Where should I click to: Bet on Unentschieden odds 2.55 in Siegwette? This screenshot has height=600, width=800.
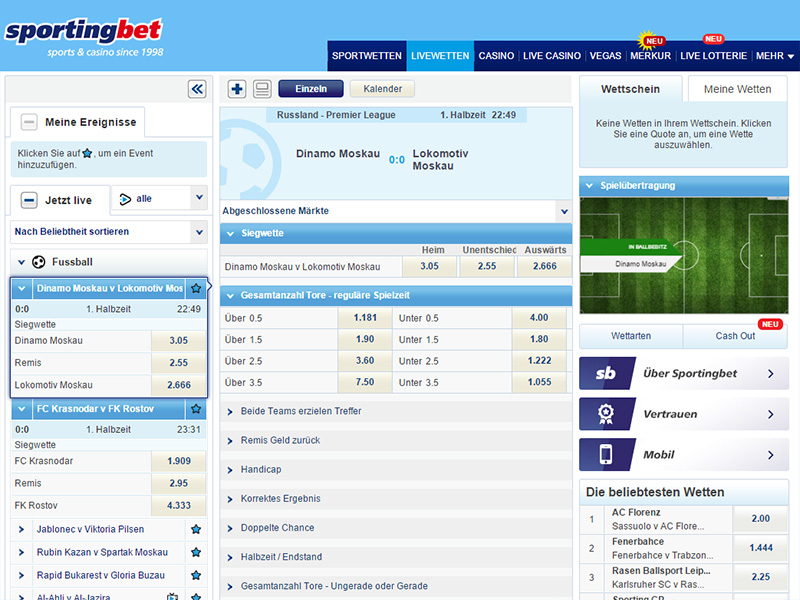tap(487, 266)
